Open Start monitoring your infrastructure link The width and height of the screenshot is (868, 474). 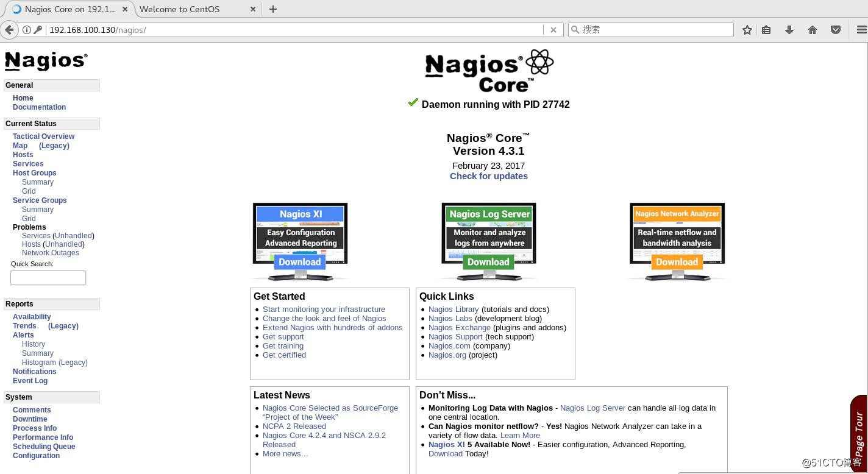[x=324, y=310]
